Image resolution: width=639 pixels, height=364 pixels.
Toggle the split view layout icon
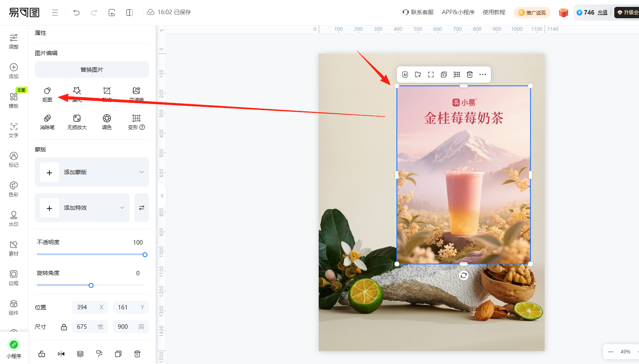point(130,13)
